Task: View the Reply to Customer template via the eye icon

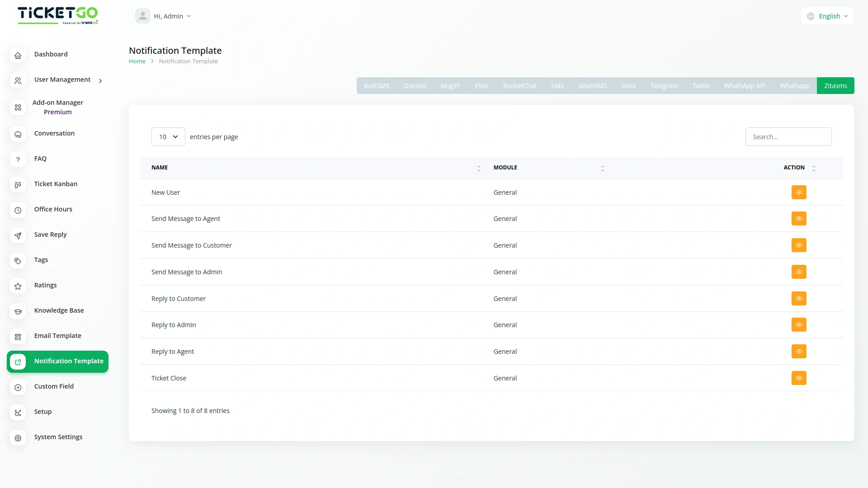Action: tap(799, 298)
